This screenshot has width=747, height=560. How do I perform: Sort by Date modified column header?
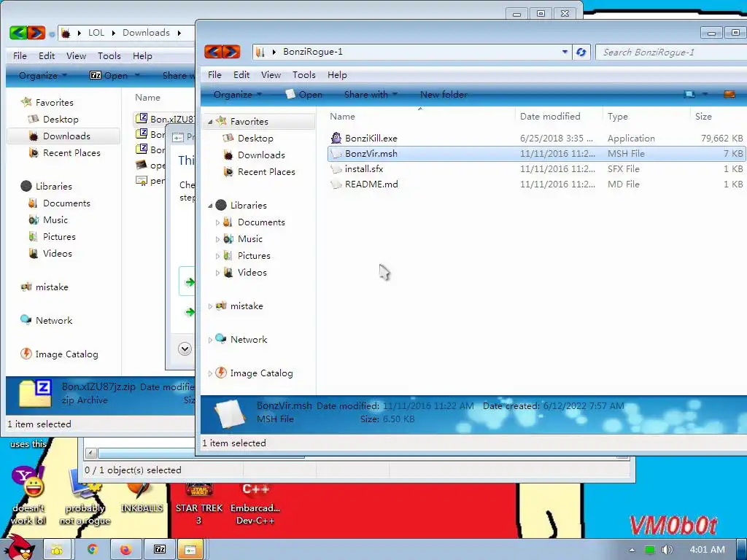click(550, 116)
